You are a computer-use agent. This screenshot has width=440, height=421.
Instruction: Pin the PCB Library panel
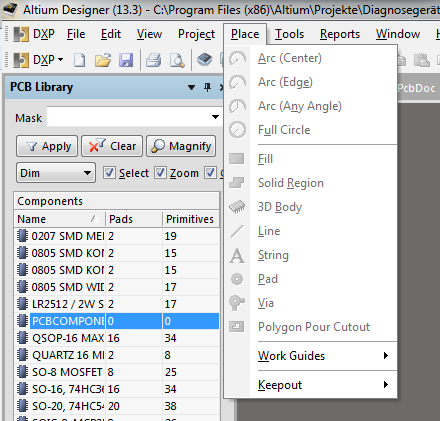pyautogui.click(x=207, y=87)
